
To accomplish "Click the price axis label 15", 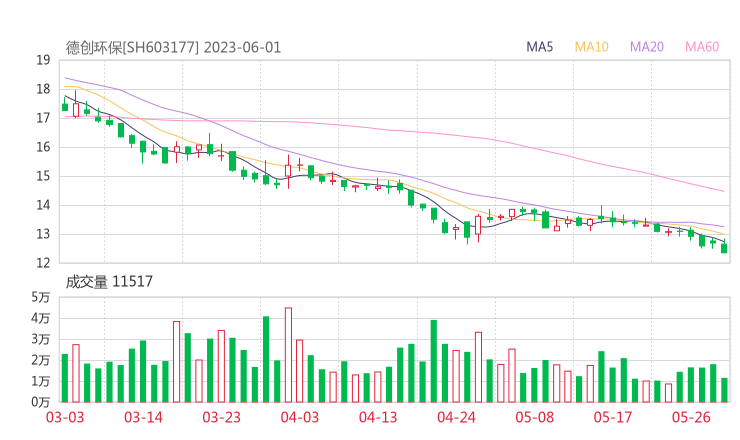I will click(x=43, y=176).
